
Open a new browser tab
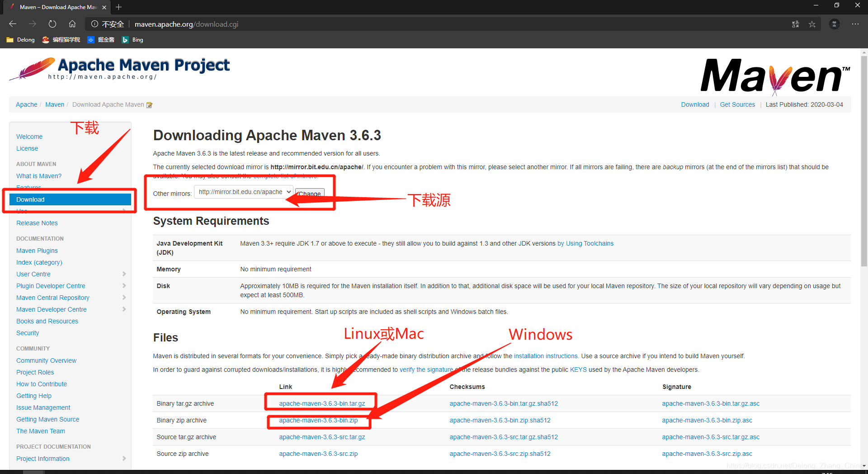tap(118, 7)
